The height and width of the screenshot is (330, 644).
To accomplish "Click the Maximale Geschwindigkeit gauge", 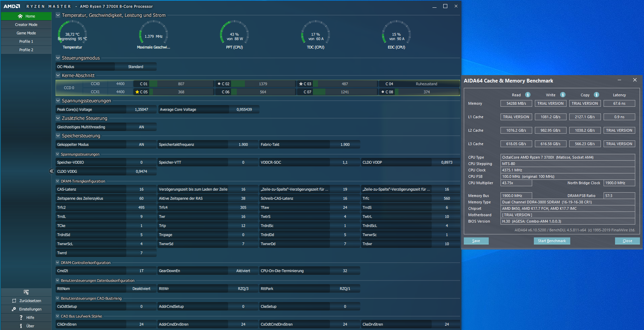I will (x=154, y=35).
